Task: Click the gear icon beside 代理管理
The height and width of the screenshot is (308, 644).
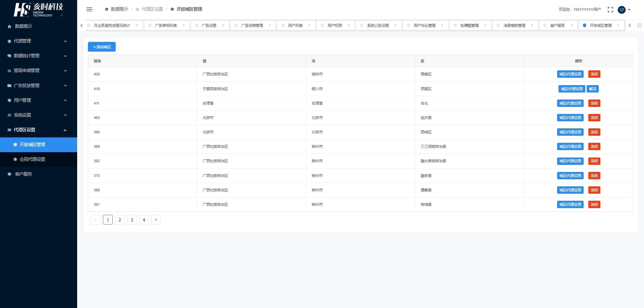Action: pos(9,41)
